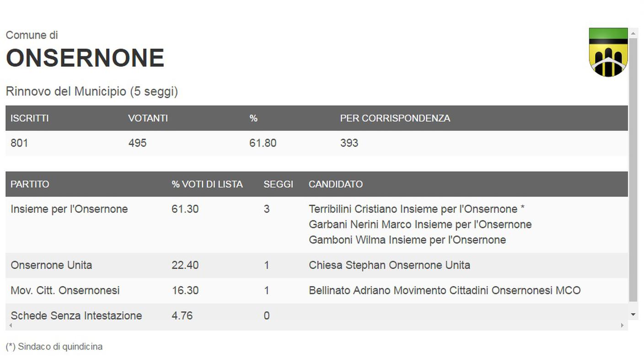Select the Mov. Citt. Onsernonesi party cell

point(65,290)
